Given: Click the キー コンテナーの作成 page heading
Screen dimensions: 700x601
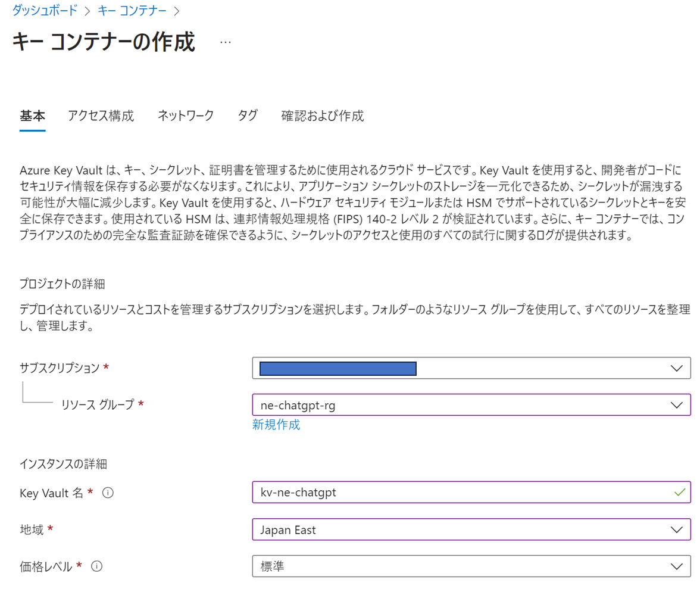Looking at the screenshot, I should click(103, 43).
